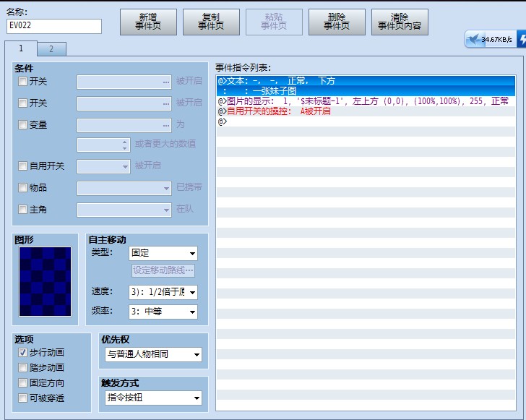
Task: Enable the 踏步动画 option
Action: pyautogui.click(x=22, y=368)
